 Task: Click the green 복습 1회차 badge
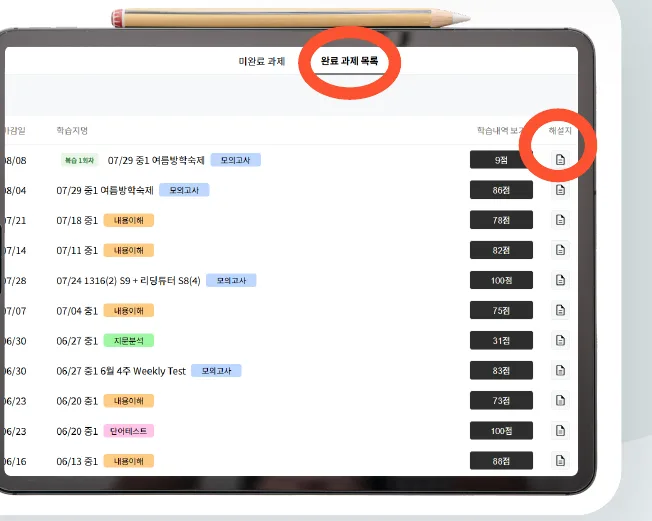79,160
